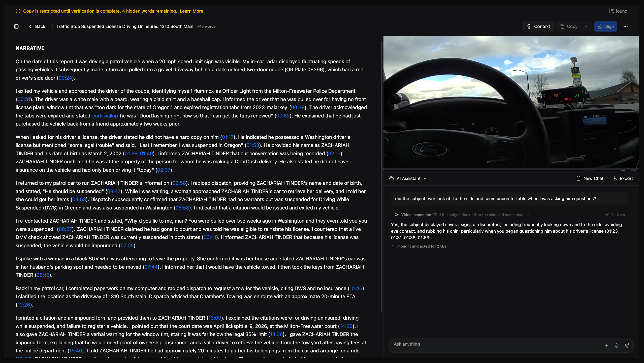644x363 pixels.
Task: Export the chat conversation
Action: (623, 178)
